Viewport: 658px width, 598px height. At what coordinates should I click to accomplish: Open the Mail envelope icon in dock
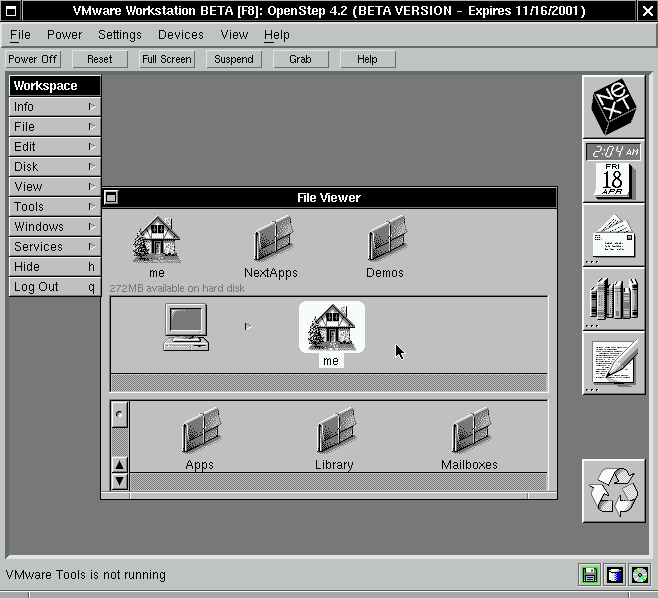[613, 238]
